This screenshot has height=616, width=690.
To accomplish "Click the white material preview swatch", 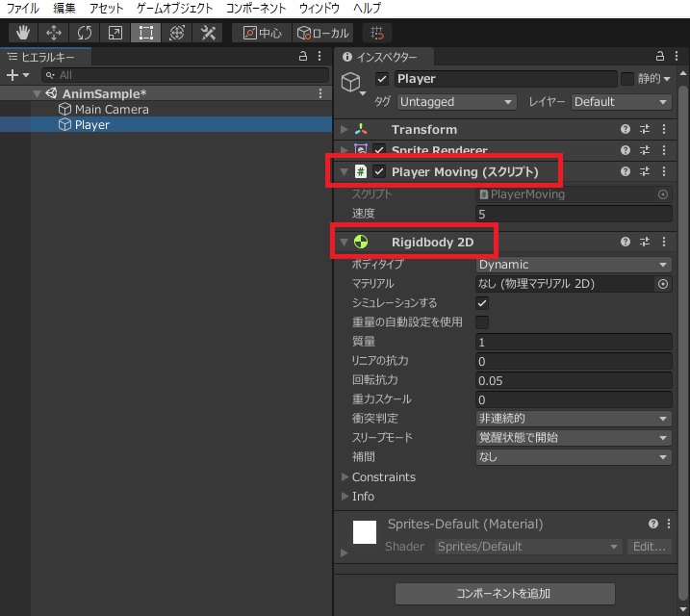I will [x=365, y=532].
